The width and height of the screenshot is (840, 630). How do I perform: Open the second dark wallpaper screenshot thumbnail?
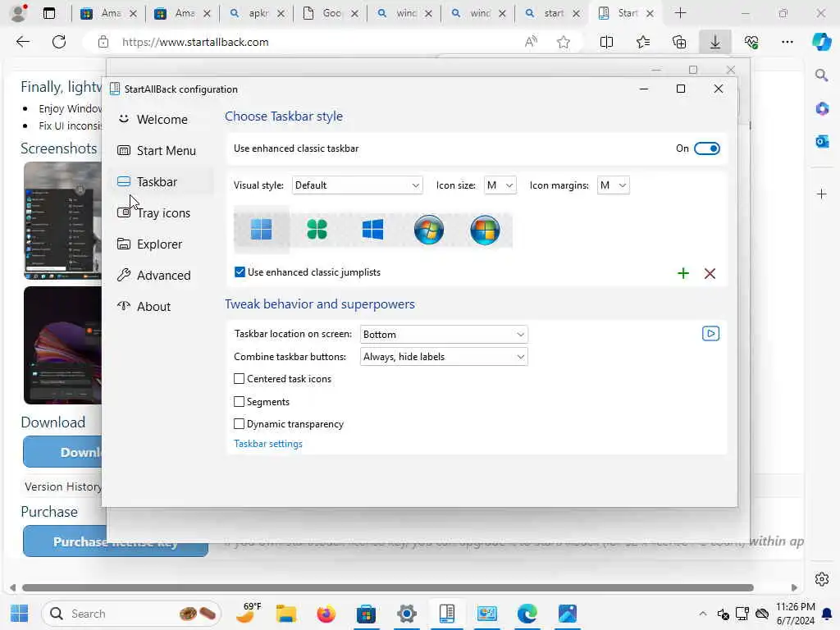62,345
